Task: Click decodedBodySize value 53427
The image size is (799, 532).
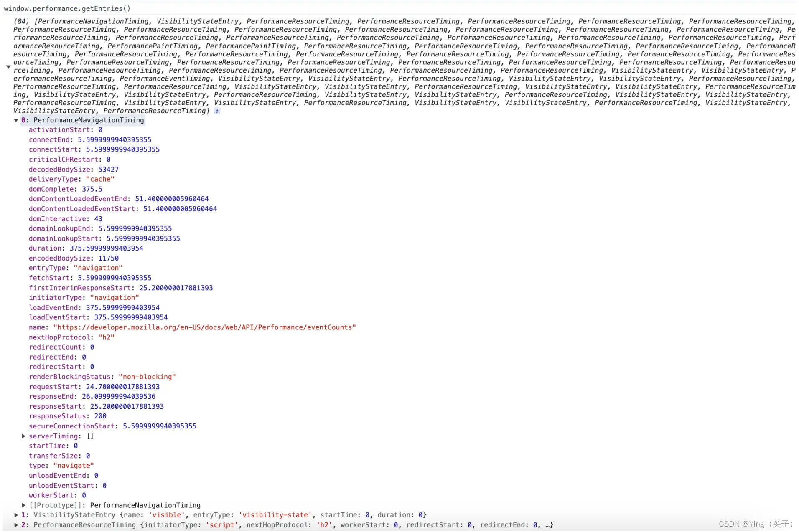Action: pos(109,170)
